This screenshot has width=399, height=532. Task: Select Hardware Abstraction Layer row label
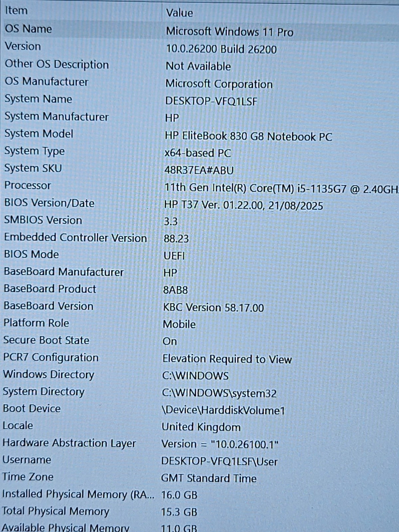69,443
